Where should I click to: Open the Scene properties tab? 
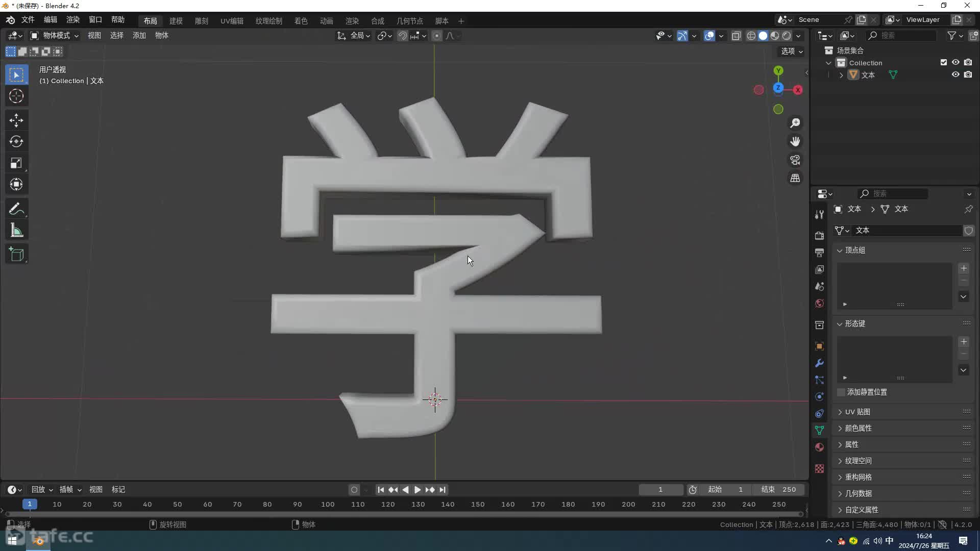[x=819, y=286]
